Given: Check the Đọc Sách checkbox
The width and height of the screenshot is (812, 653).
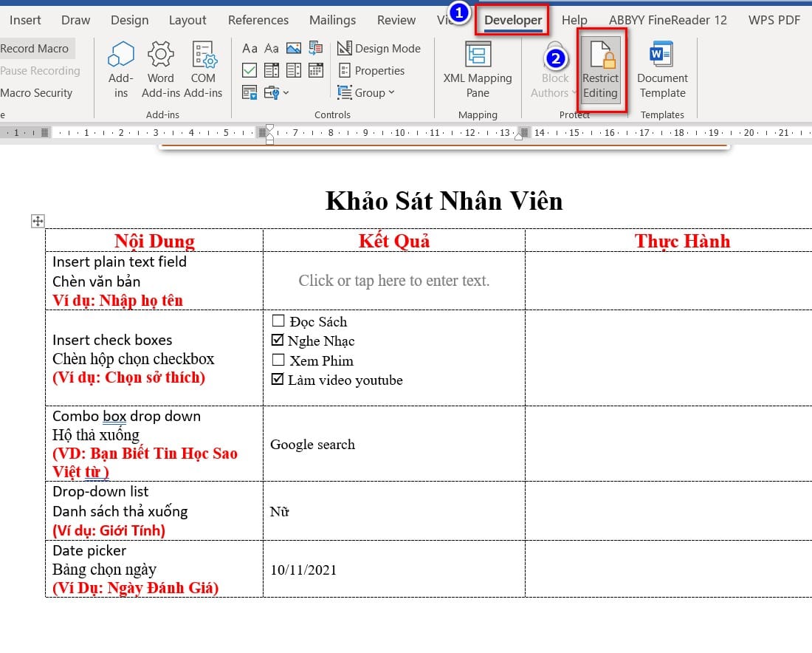Looking at the screenshot, I should 278,321.
